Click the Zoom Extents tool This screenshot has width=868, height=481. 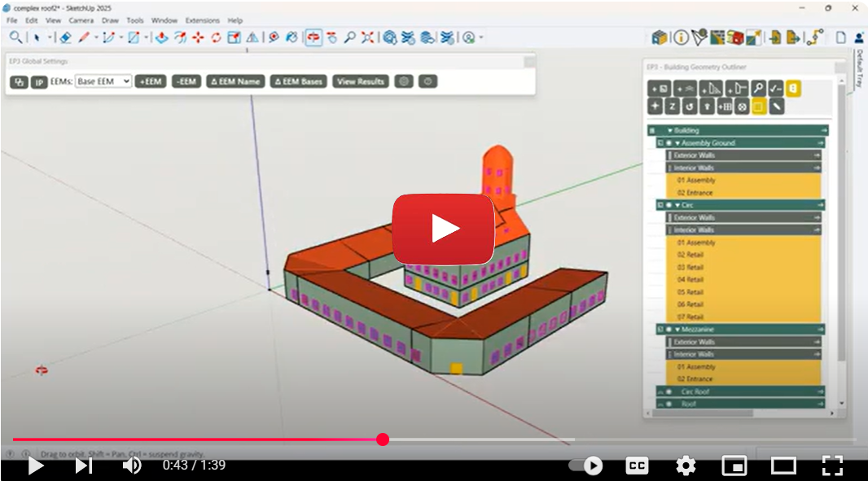pos(367,37)
